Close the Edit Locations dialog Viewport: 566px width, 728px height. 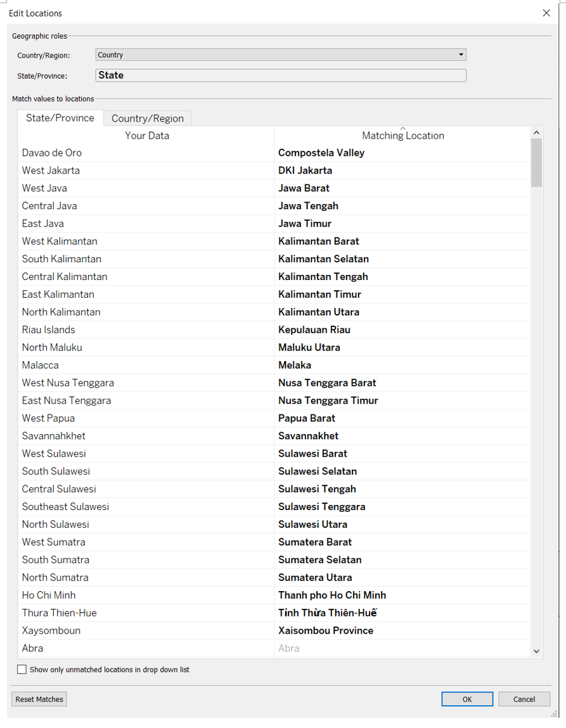click(546, 13)
